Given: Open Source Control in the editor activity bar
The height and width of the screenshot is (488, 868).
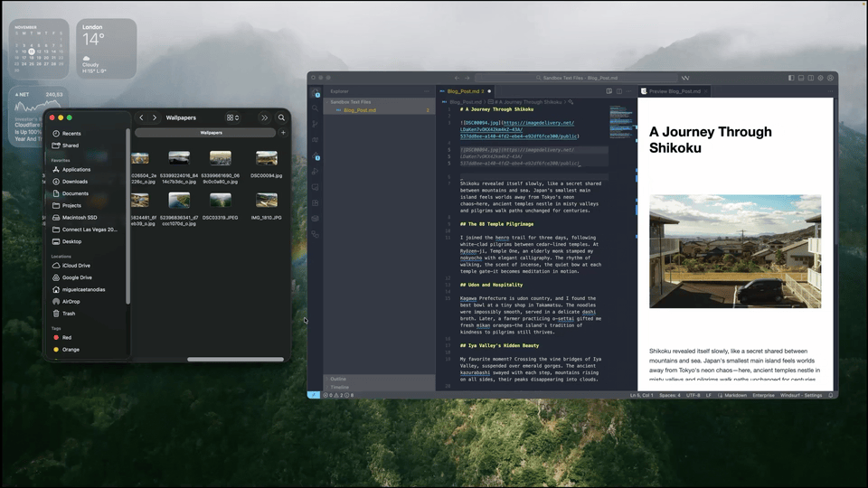Looking at the screenshot, I should pyautogui.click(x=315, y=124).
